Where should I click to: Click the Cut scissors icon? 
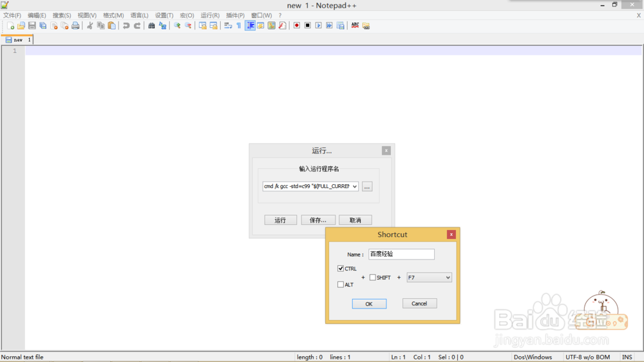[90, 26]
